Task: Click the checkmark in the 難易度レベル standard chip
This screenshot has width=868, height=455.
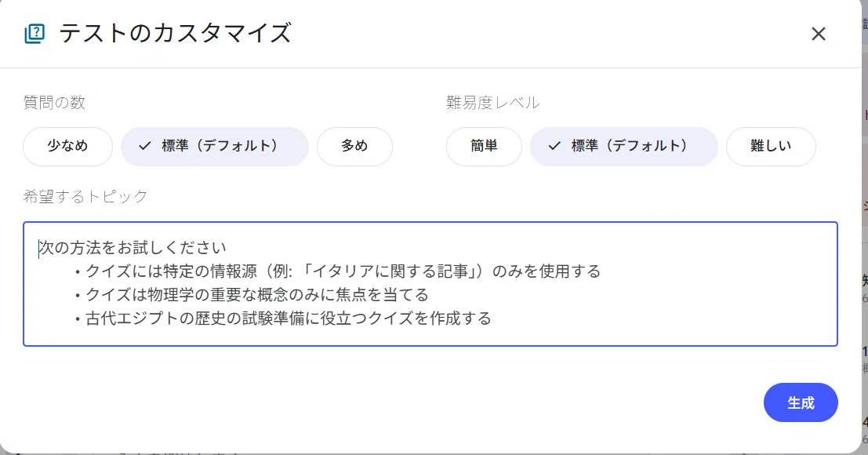Action: coord(554,146)
